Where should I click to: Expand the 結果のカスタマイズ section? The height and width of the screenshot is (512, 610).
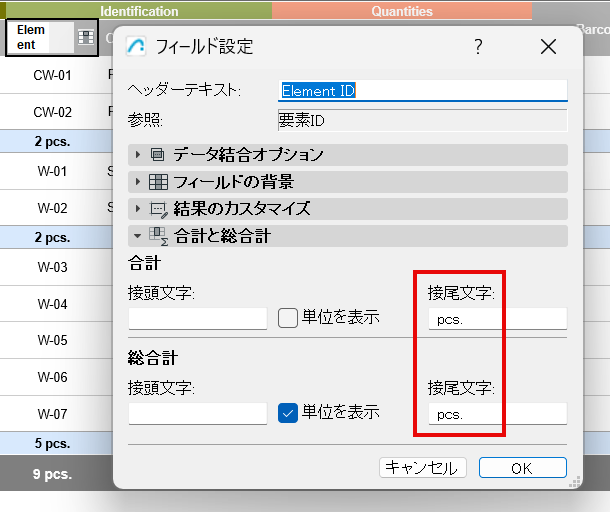coord(347,209)
